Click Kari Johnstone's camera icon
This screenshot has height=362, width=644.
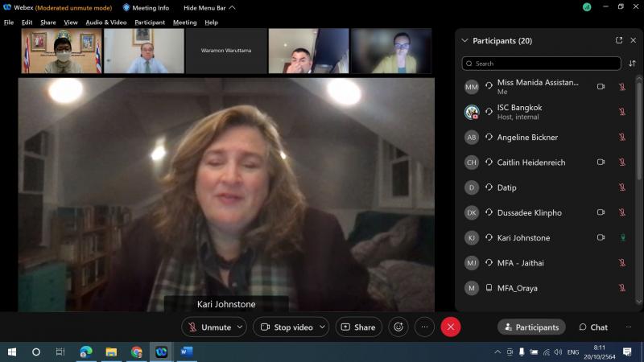[601, 237]
